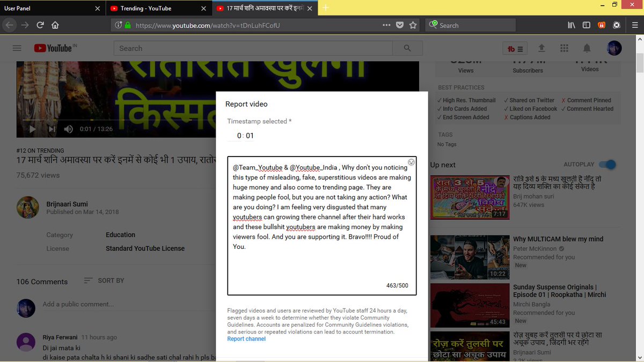Open a new tab with the plus button
This screenshot has width=644, height=362.
pos(326,8)
